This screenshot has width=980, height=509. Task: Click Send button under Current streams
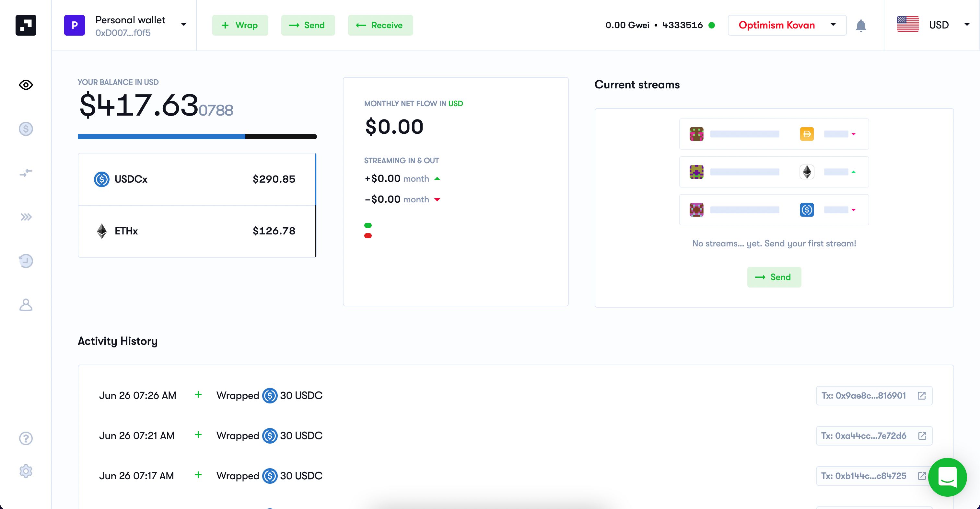tap(774, 277)
